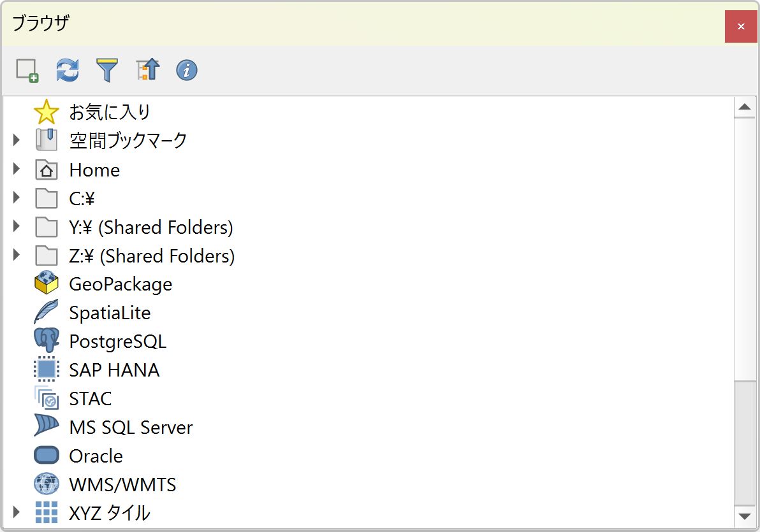Select the GeoPackage label
760x532 pixels.
point(121,284)
